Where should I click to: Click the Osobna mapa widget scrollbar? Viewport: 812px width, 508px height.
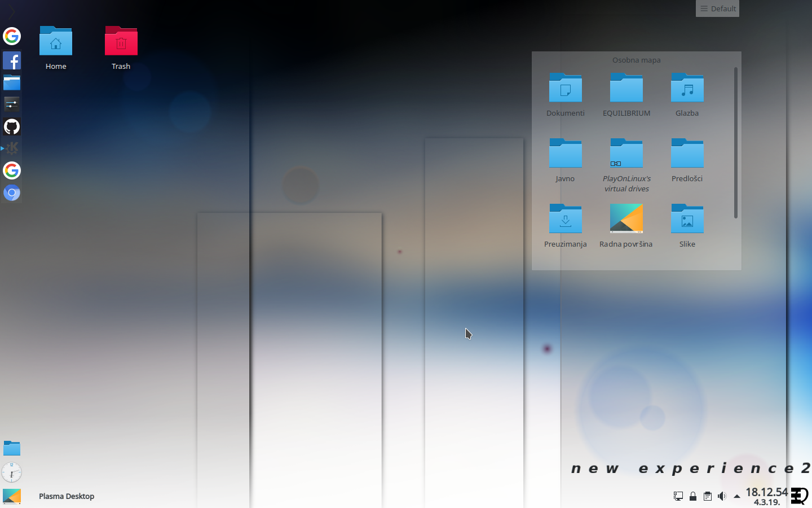tap(736, 143)
